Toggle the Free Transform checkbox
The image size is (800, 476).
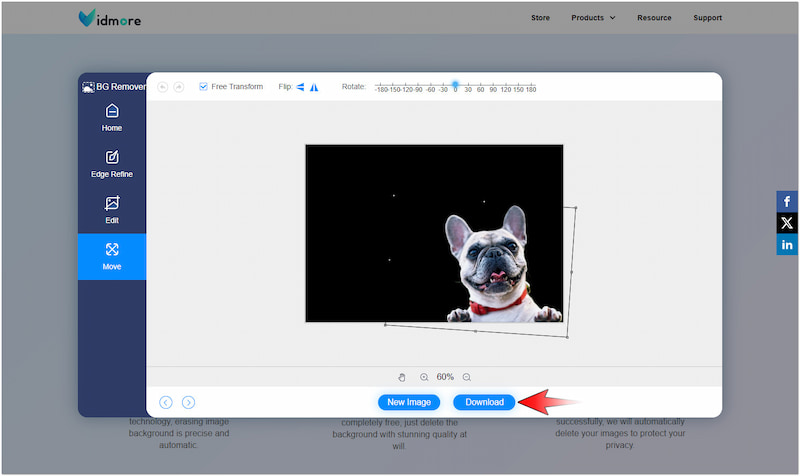click(x=204, y=87)
